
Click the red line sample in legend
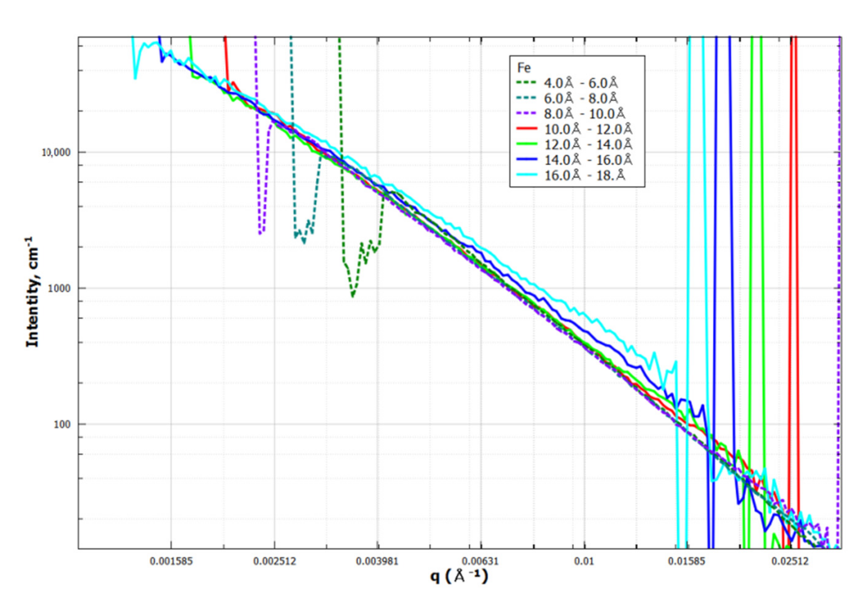tap(527, 129)
